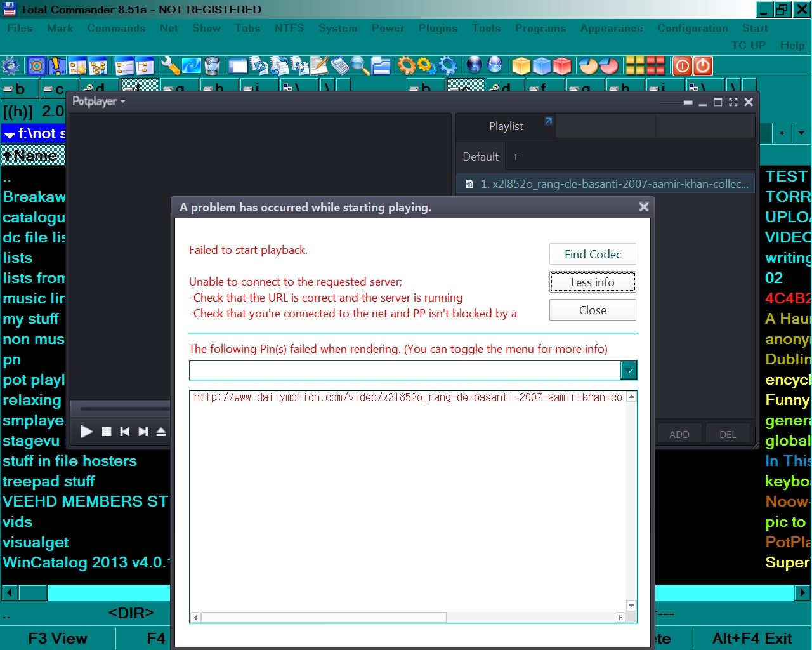Switch to the Playlist tab in Potplayer

(x=506, y=126)
